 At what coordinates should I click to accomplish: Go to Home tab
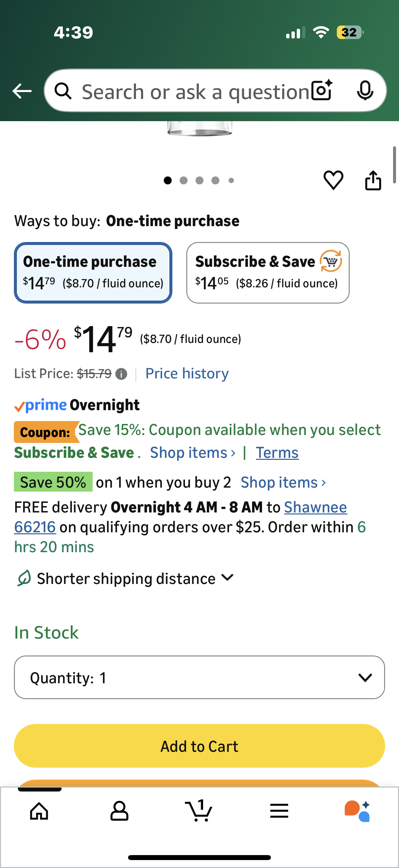tap(39, 810)
